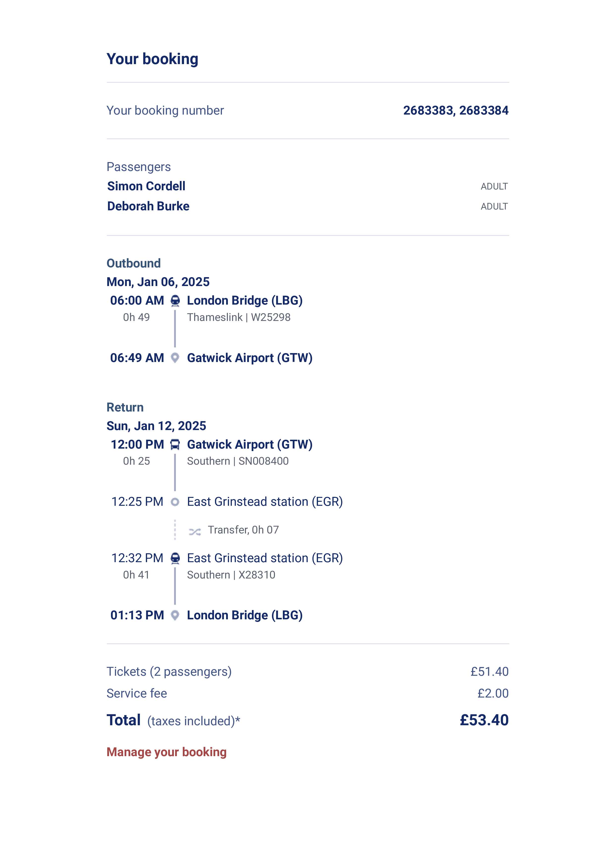
Task: Click the location pin next to Gatwick Airport arrival
Action: click(x=175, y=358)
